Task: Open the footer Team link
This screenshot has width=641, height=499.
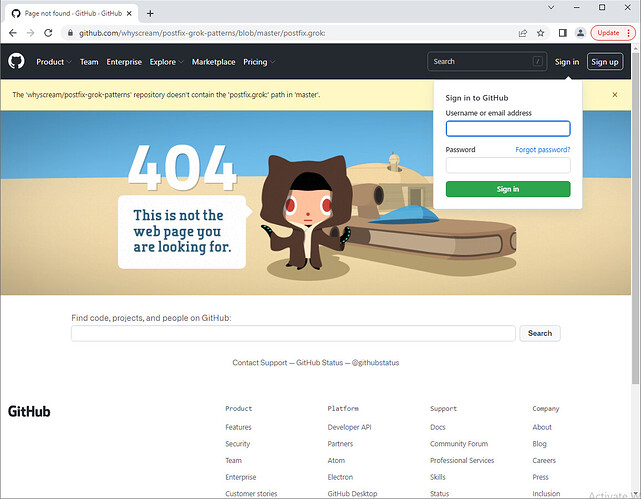Action: click(x=233, y=461)
